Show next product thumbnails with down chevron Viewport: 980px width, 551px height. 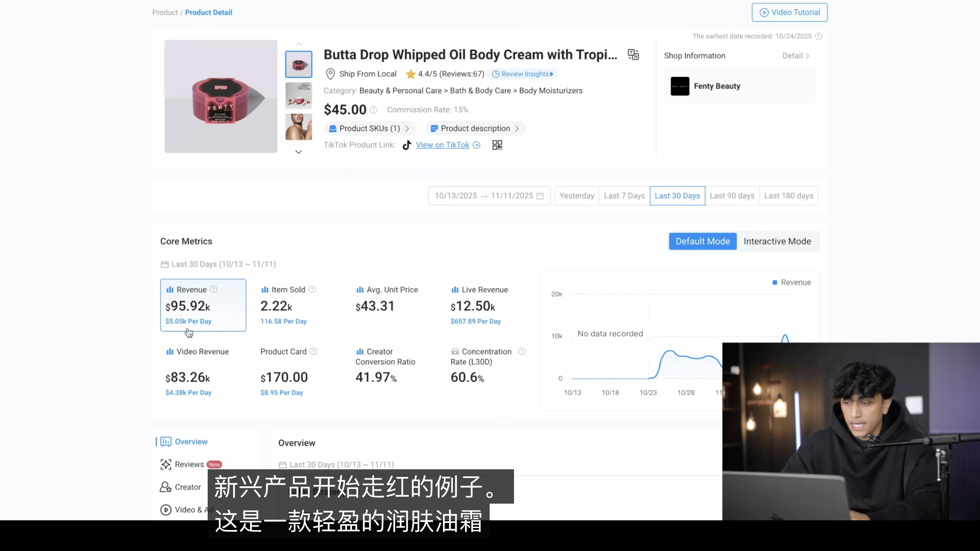point(299,152)
